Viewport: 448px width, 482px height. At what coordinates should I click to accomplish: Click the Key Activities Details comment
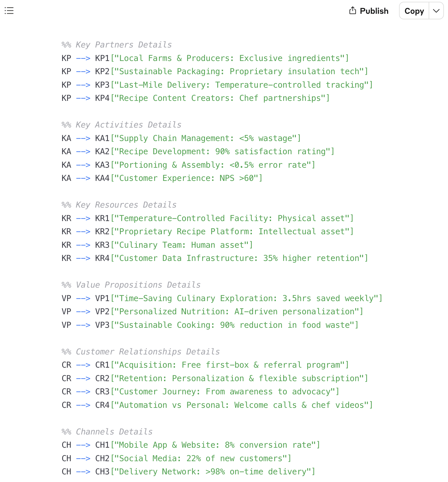click(121, 125)
